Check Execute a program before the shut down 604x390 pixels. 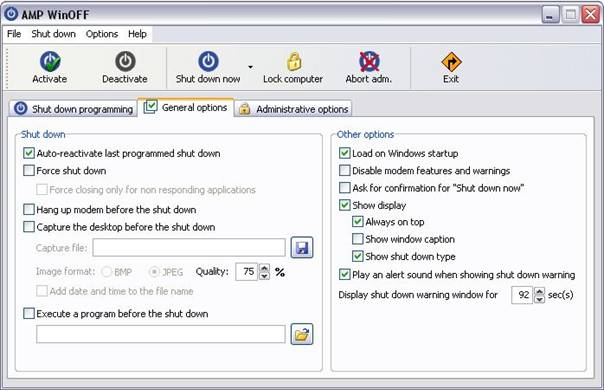coord(29,313)
